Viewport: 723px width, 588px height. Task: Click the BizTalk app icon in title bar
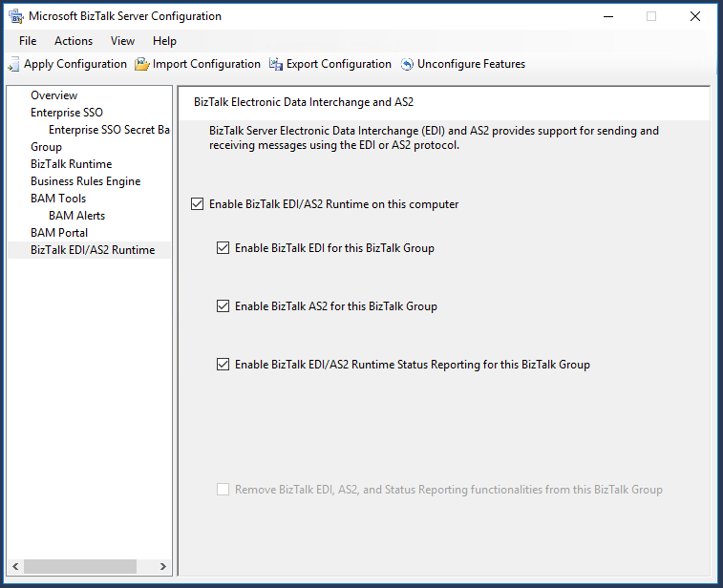click(16, 16)
